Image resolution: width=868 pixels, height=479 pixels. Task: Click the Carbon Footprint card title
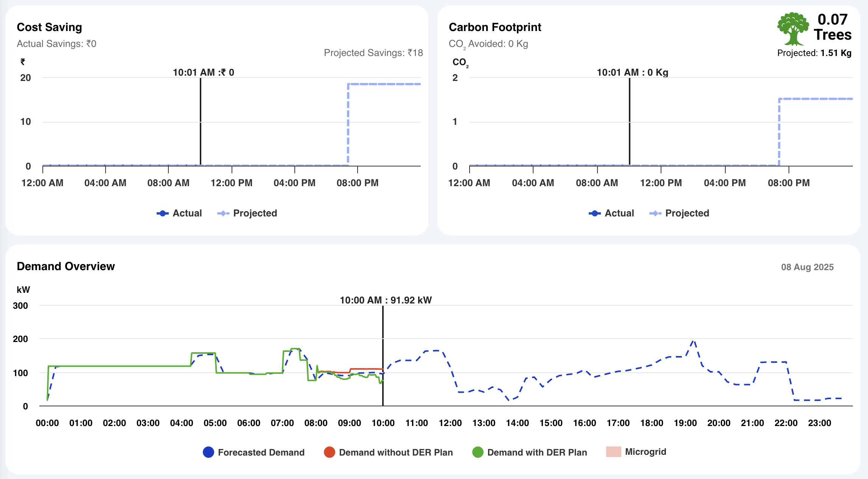point(495,27)
